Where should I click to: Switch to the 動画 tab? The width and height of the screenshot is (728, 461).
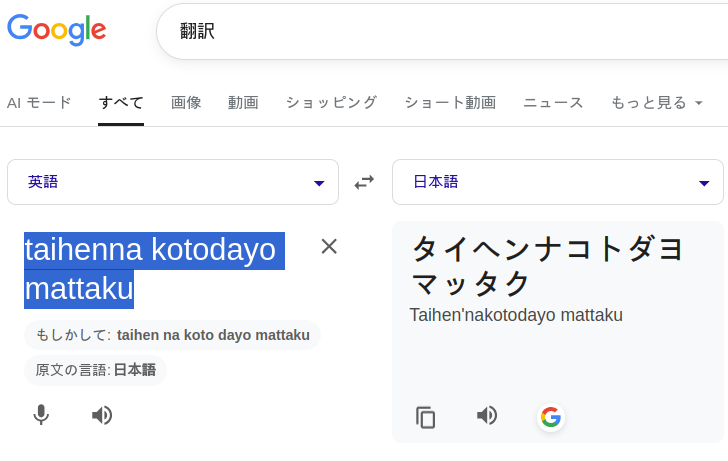[x=243, y=102]
